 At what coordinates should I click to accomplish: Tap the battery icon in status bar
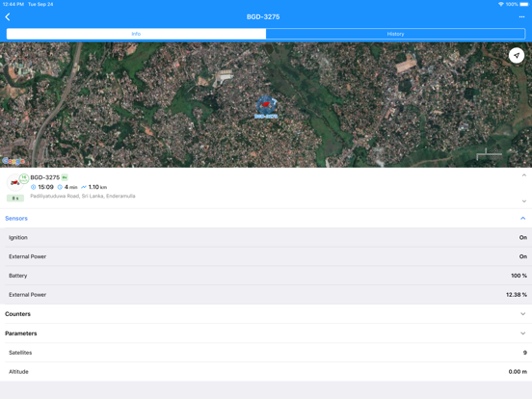(524, 4)
